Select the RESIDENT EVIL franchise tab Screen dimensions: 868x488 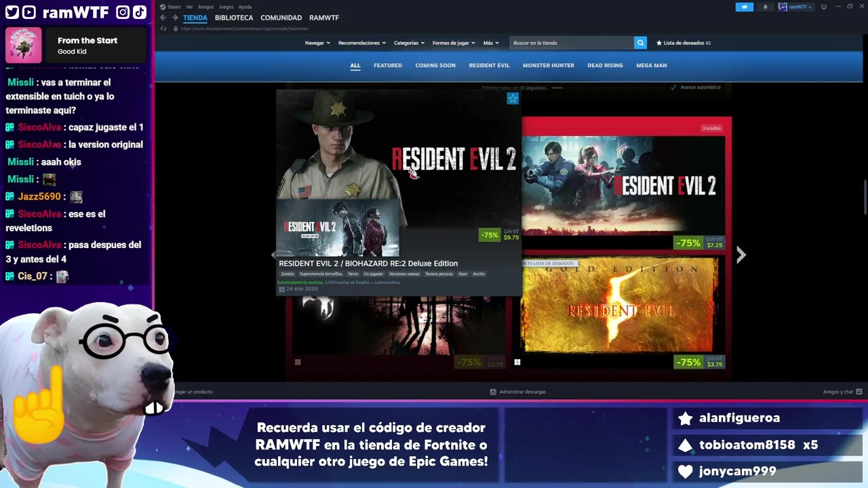489,66
